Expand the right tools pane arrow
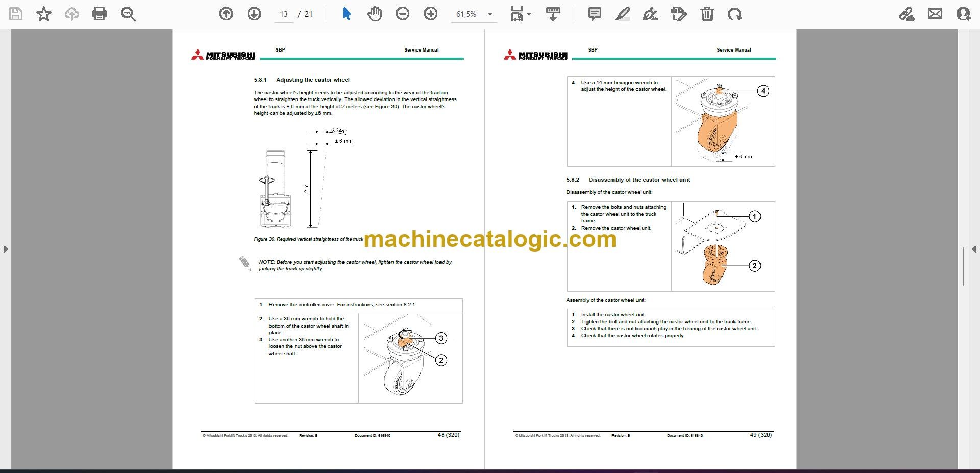The height and width of the screenshot is (473, 980). tap(974, 249)
